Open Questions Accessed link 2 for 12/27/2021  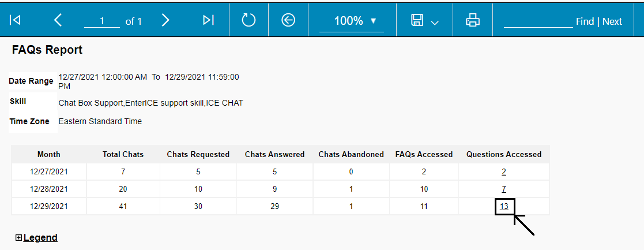coord(504,171)
